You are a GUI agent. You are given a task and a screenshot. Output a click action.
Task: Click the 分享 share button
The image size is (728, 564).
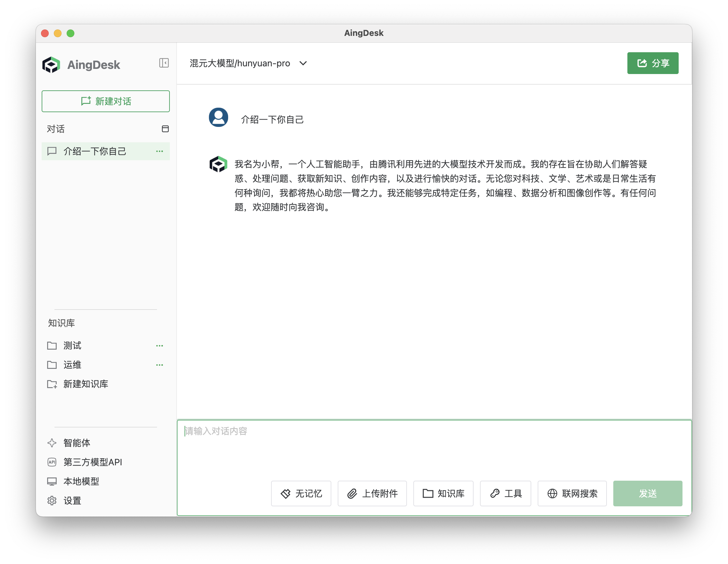click(x=652, y=63)
